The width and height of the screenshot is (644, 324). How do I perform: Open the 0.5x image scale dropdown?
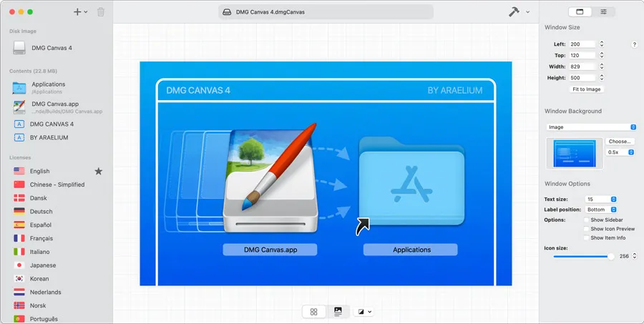click(x=620, y=152)
